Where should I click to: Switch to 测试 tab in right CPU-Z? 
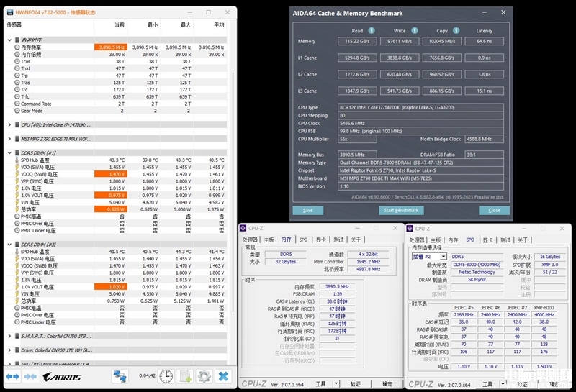click(505, 240)
